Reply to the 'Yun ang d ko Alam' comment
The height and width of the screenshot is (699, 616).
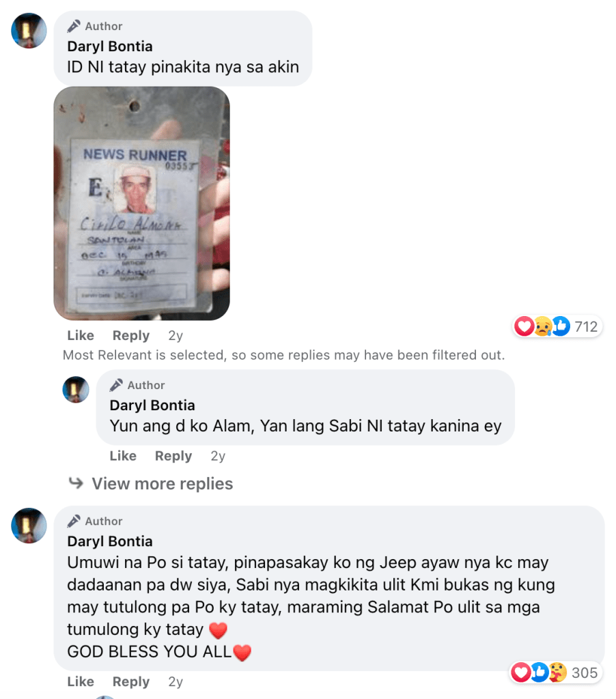pos(173,455)
